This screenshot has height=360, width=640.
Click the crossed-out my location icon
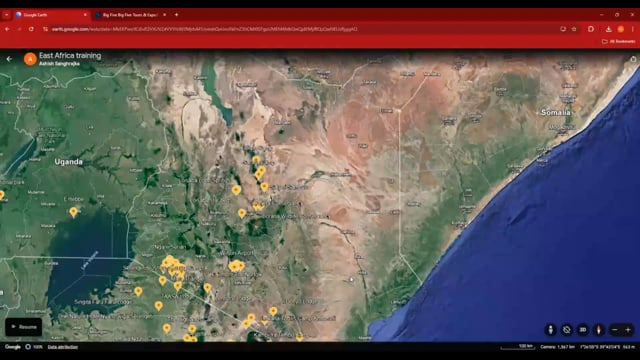[567, 330]
